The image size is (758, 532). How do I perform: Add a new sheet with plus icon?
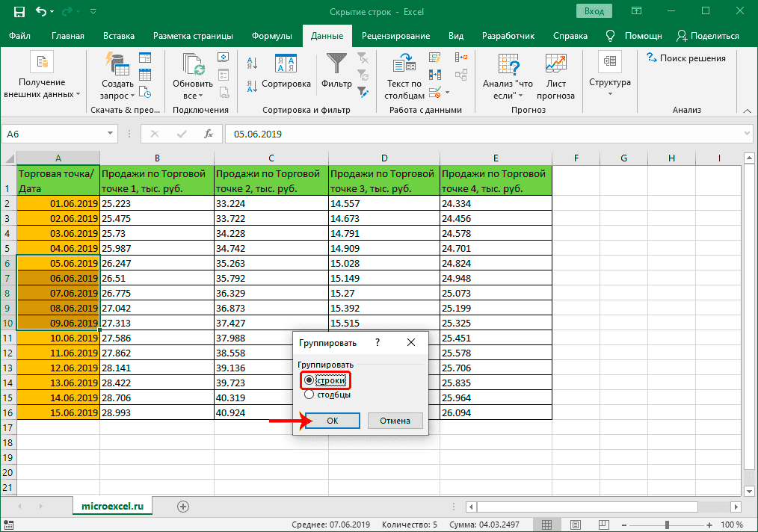click(x=182, y=506)
